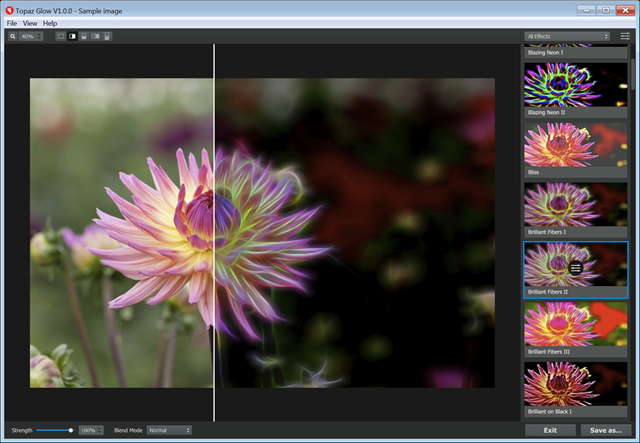The height and width of the screenshot is (443, 640).
Task: Open the Help menu
Action: tap(50, 22)
